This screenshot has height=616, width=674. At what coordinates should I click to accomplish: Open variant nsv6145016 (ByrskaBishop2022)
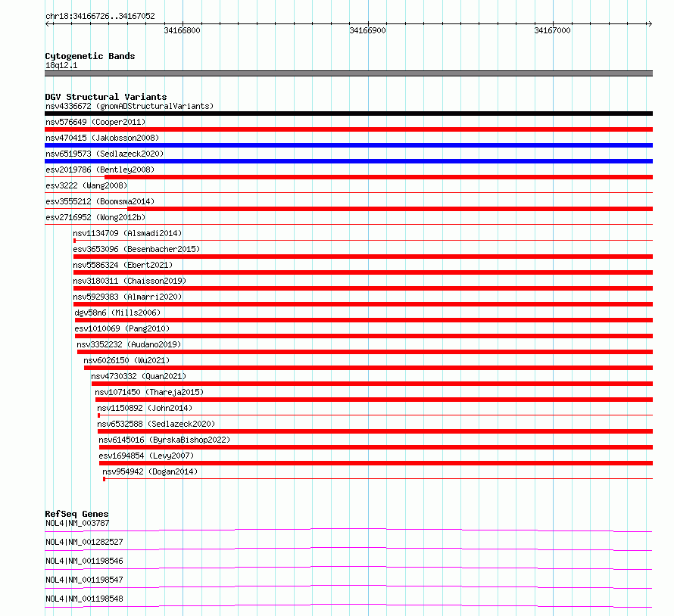[x=164, y=440]
